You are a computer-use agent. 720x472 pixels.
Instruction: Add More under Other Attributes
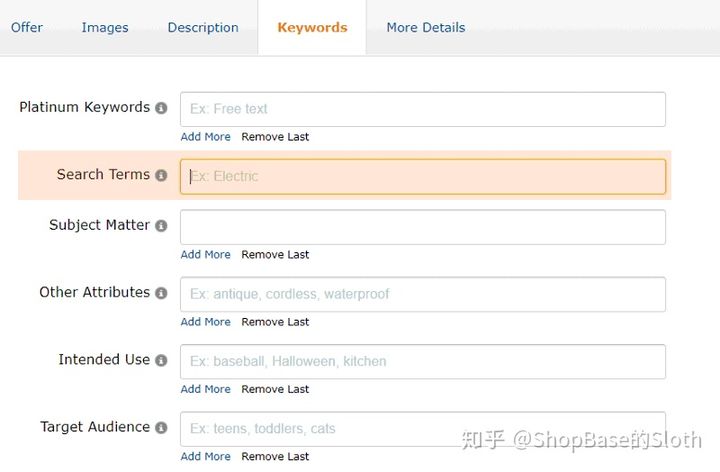[x=205, y=322]
